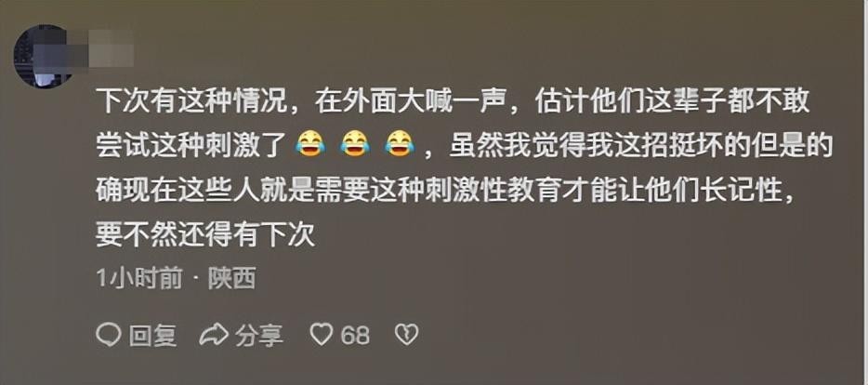
Task: Tap the 回复 reply label
Action: click(x=153, y=335)
